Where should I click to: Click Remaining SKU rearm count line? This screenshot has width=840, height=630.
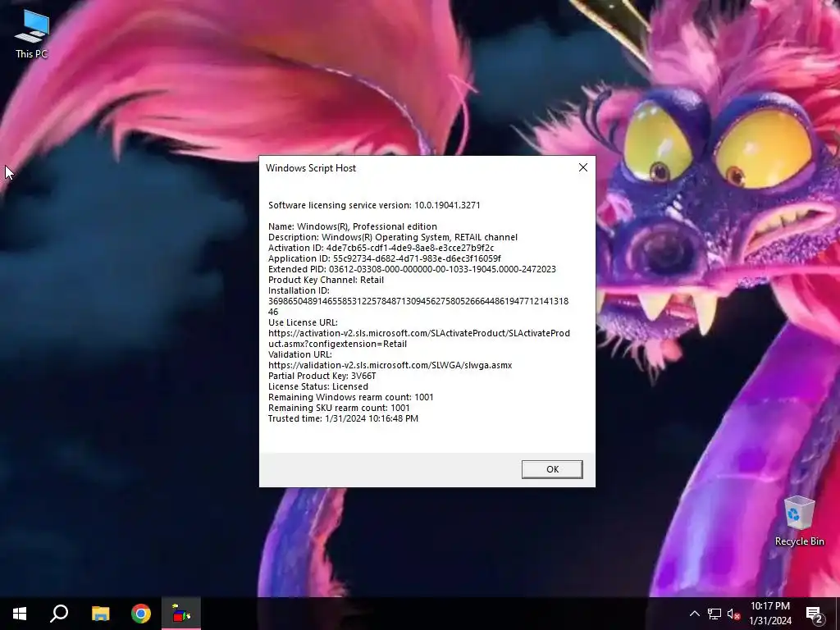pos(339,409)
